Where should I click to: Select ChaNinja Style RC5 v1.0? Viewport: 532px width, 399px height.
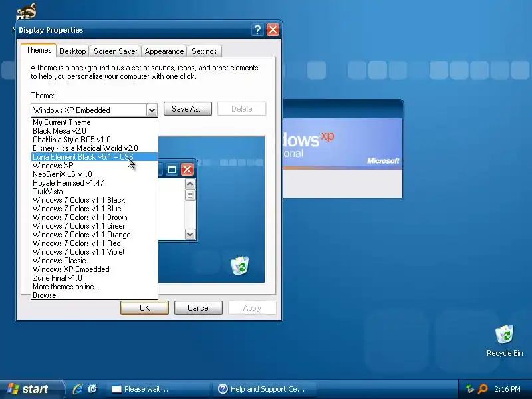(94, 140)
